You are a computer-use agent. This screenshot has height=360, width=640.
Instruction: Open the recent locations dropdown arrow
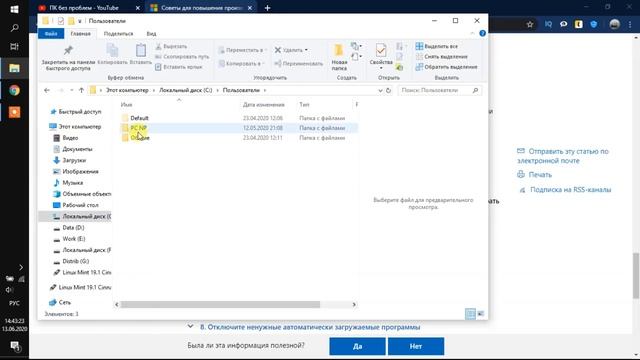click(71, 90)
